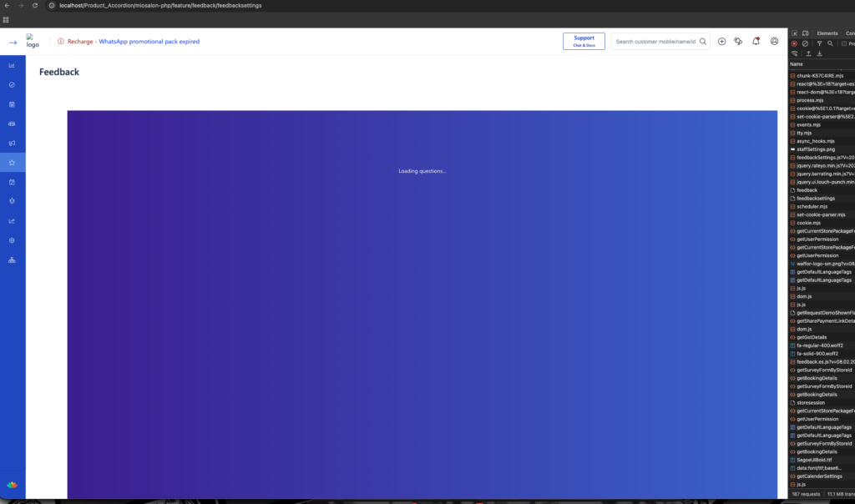Clear the network log in DevTools
This screenshot has width=855, height=504.
pyautogui.click(x=806, y=43)
